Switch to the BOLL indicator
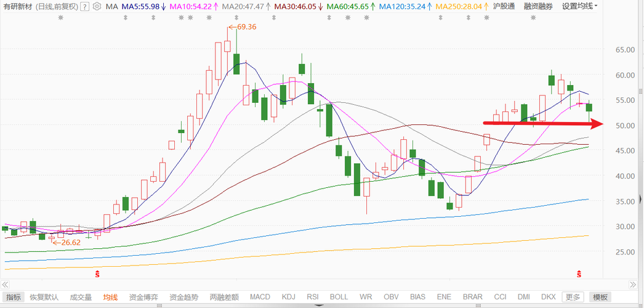This screenshot has height=308, width=644. pos(339,297)
